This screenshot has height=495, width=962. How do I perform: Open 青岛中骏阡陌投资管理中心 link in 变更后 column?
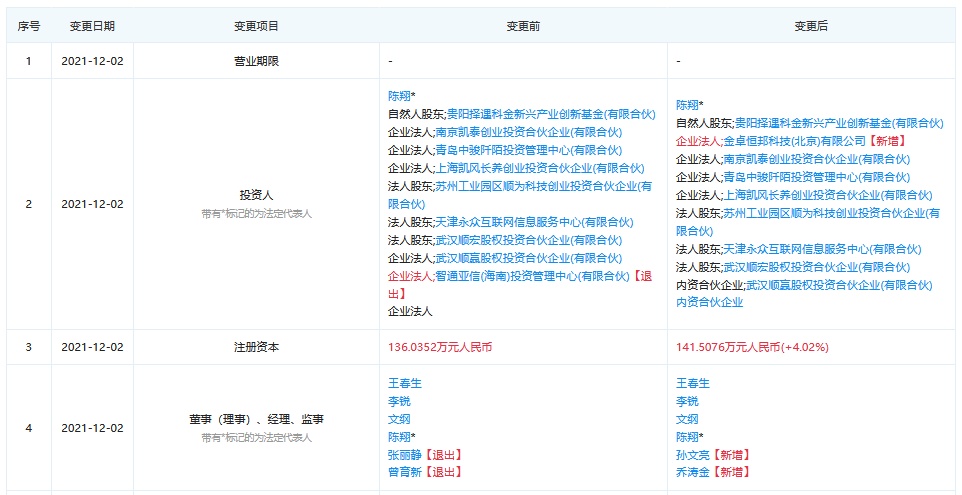[x=817, y=177]
